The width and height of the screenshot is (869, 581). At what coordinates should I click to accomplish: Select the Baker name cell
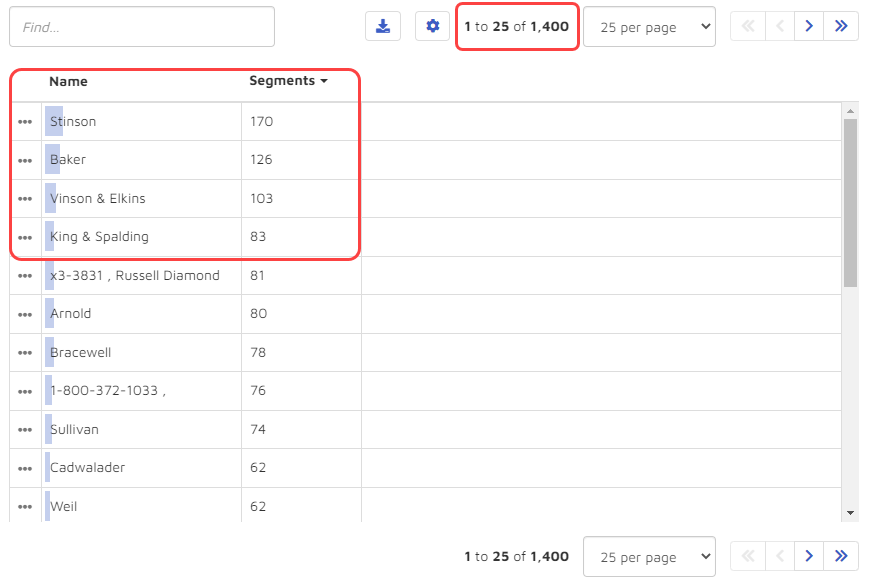click(x=141, y=160)
